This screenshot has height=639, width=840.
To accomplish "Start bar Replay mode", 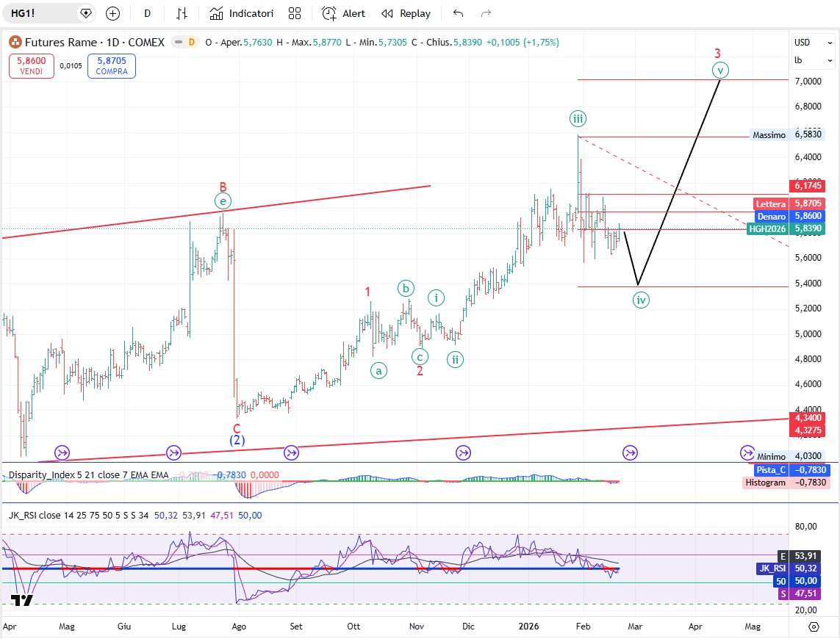I will [406, 13].
